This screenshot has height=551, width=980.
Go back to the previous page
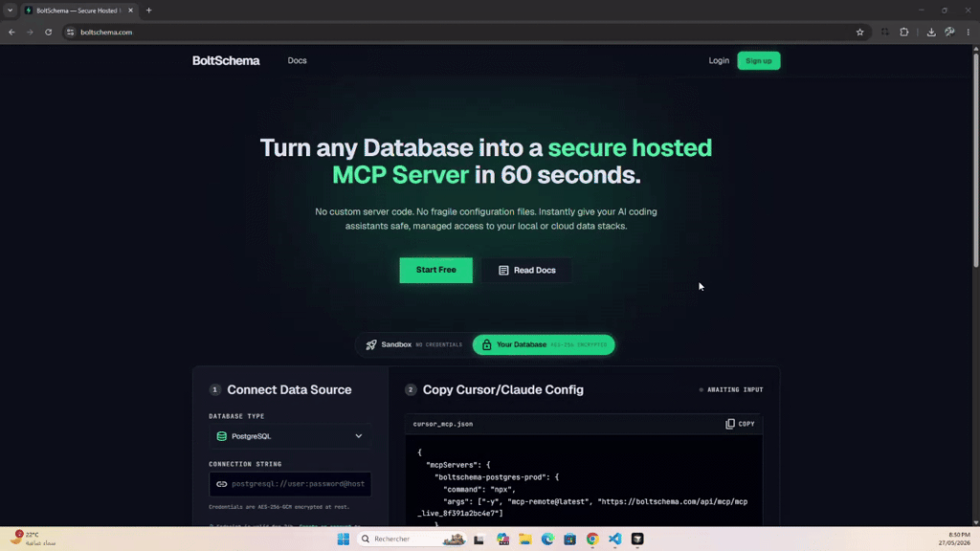pyautogui.click(x=11, y=32)
